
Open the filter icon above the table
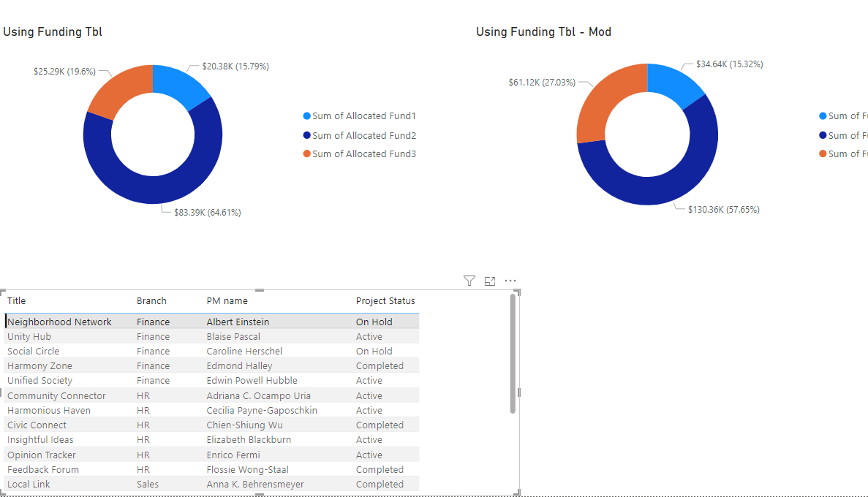(469, 281)
